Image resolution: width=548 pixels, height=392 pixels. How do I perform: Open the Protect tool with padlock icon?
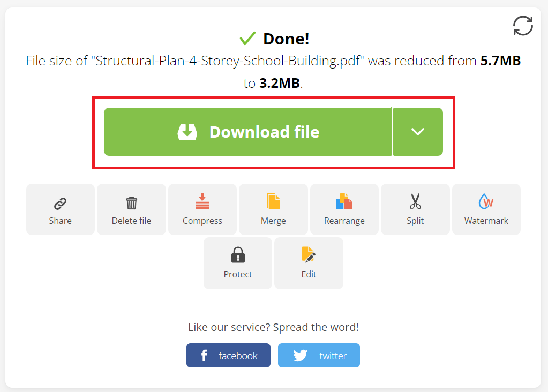[237, 263]
